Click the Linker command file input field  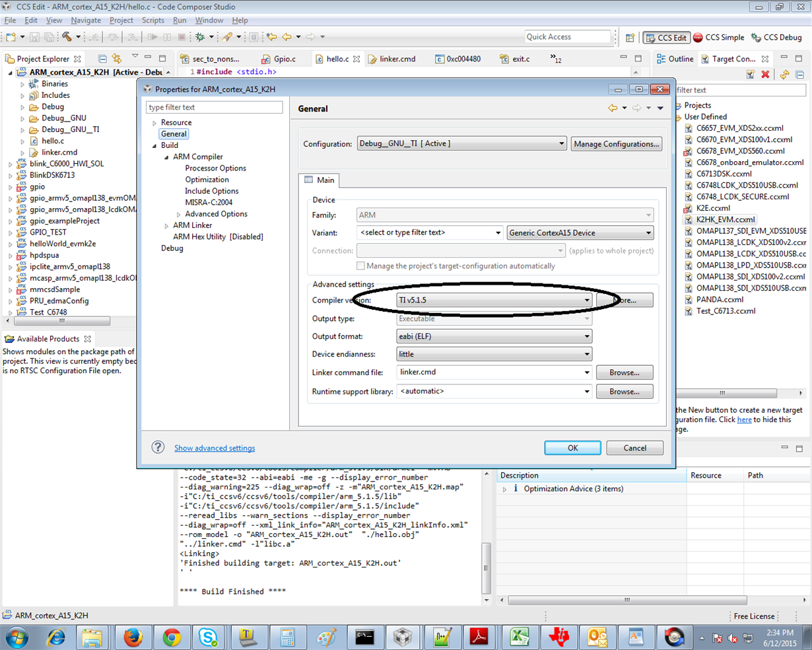coord(489,373)
